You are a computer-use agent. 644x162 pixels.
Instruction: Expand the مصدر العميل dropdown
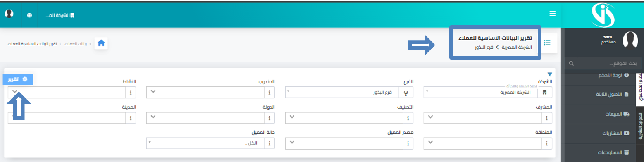(344, 143)
